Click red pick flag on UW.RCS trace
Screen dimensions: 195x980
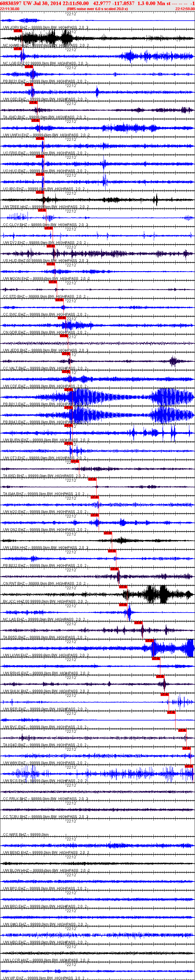(188, 766)
